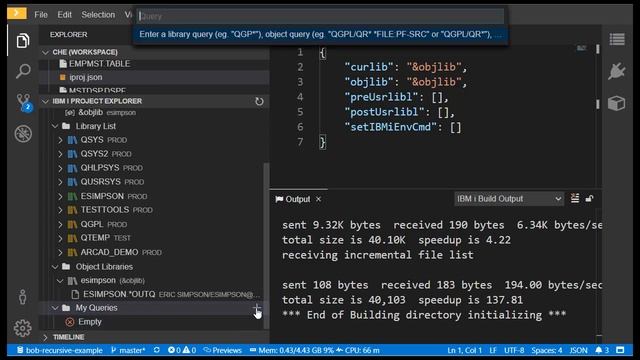Expand the TIMELINE section
The width and height of the screenshot is (640, 360).
point(45,337)
